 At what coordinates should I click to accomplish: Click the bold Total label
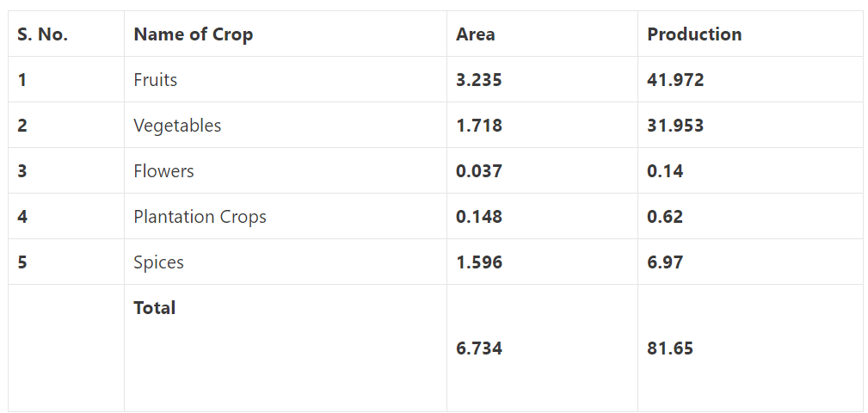pos(155,308)
